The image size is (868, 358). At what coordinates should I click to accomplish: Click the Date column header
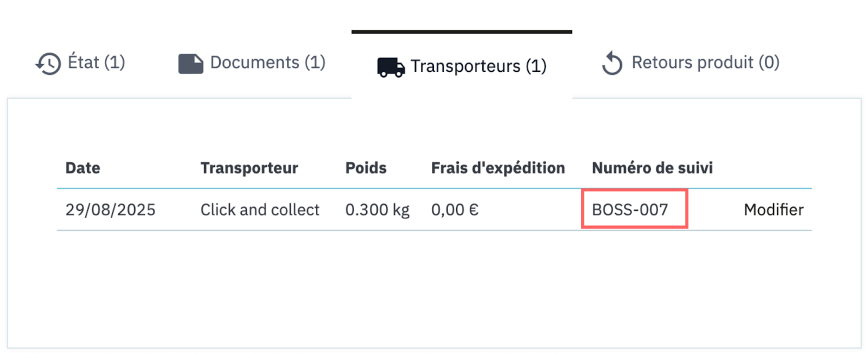pyautogui.click(x=82, y=168)
